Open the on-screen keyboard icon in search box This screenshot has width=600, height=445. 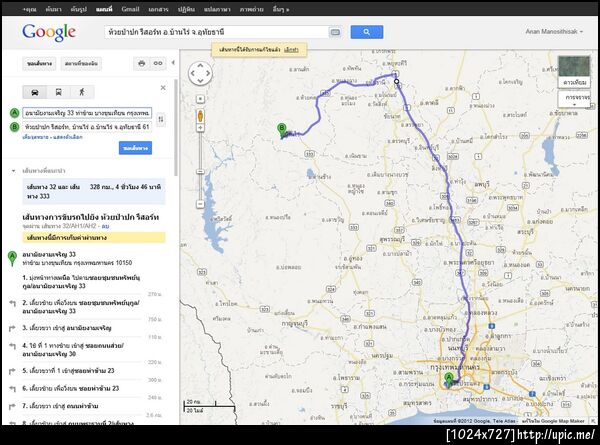pos(335,32)
